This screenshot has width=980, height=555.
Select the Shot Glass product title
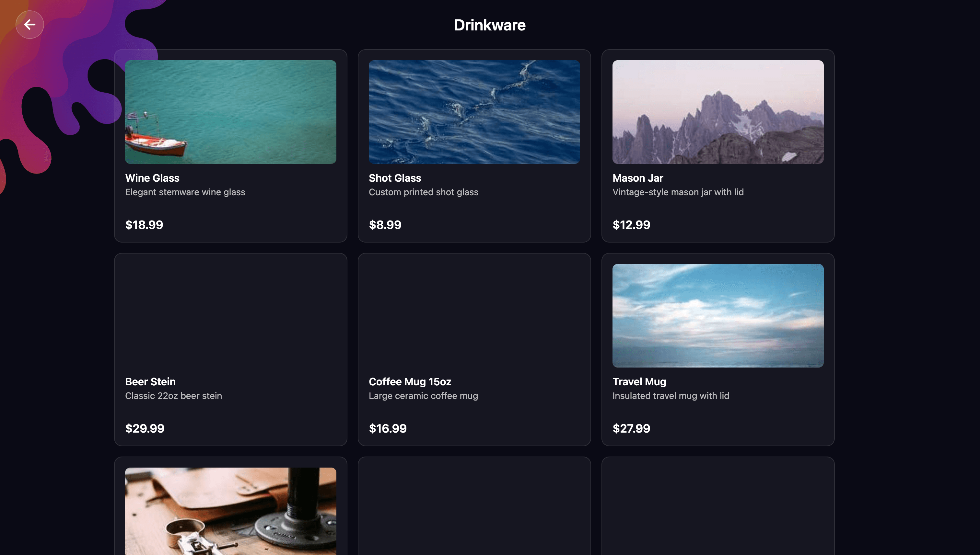click(395, 178)
